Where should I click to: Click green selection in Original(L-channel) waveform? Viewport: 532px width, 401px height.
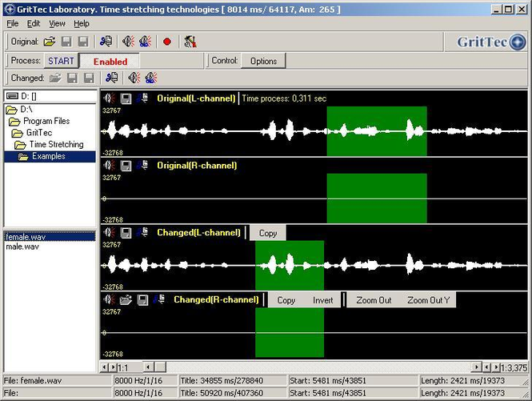[x=377, y=131]
